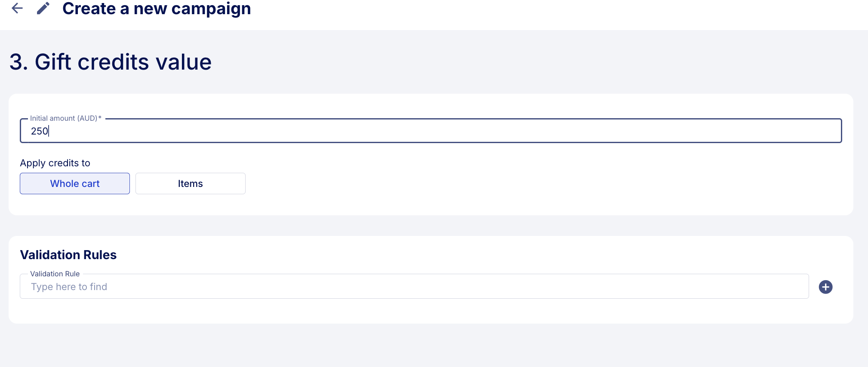This screenshot has height=367, width=868.
Task: Edit the campaign name via pencil
Action: (x=43, y=8)
